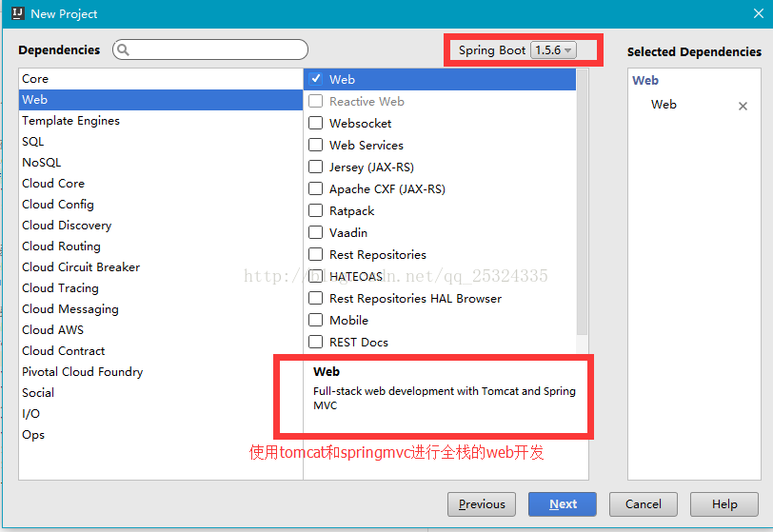Open Cloud Circuit Breaker category
The width and height of the screenshot is (773, 532).
[x=161, y=267]
